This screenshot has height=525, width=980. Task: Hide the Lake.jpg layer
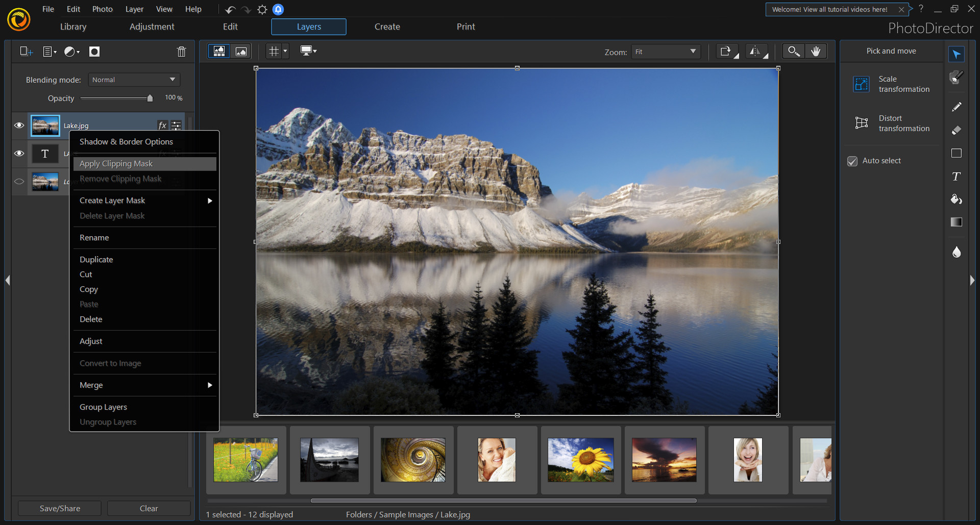[x=19, y=125]
